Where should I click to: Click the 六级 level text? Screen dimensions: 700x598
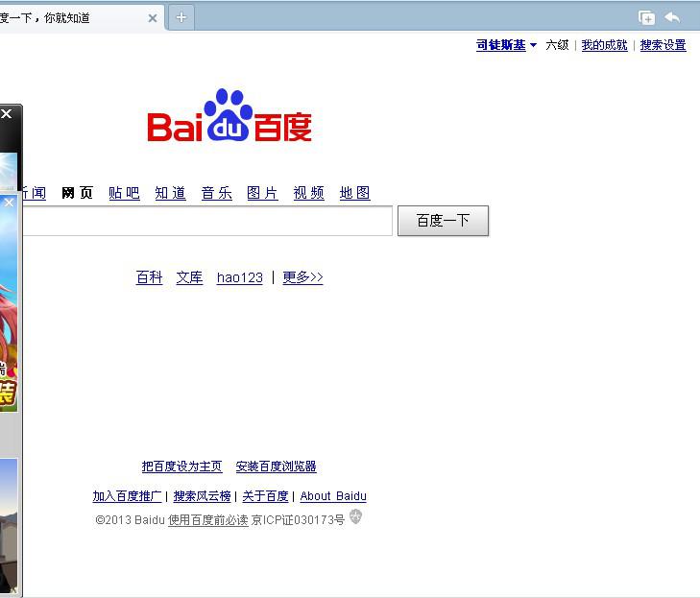(x=557, y=45)
